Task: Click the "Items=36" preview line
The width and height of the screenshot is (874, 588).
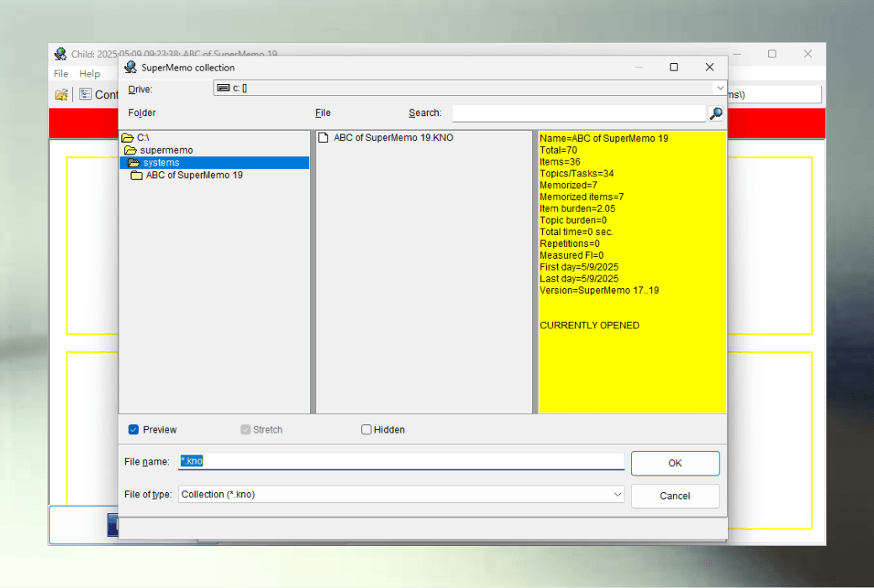Action: click(560, 161)
